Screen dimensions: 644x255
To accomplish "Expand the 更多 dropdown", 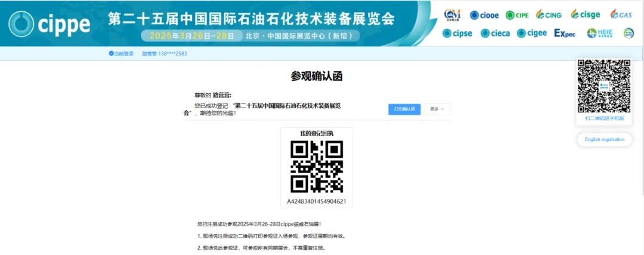I will pos(437,109).
